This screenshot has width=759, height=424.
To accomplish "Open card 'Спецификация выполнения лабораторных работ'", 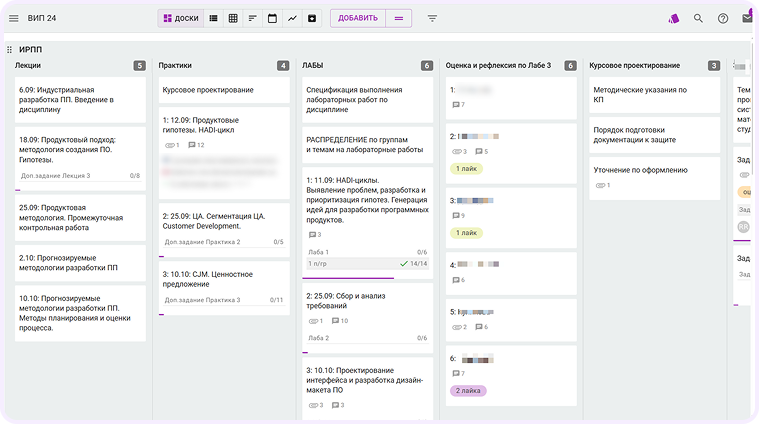I will [x=367, y=95].
